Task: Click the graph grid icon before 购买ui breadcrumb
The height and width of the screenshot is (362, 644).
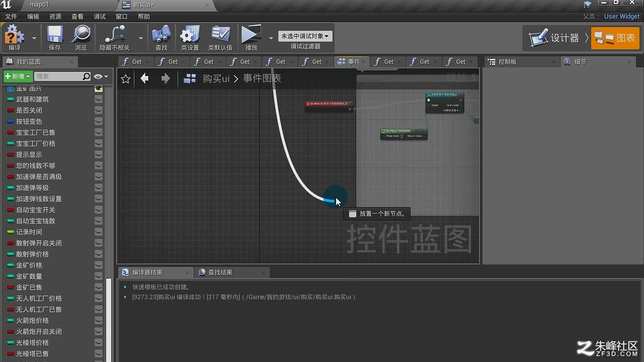Action: [190, 78]
